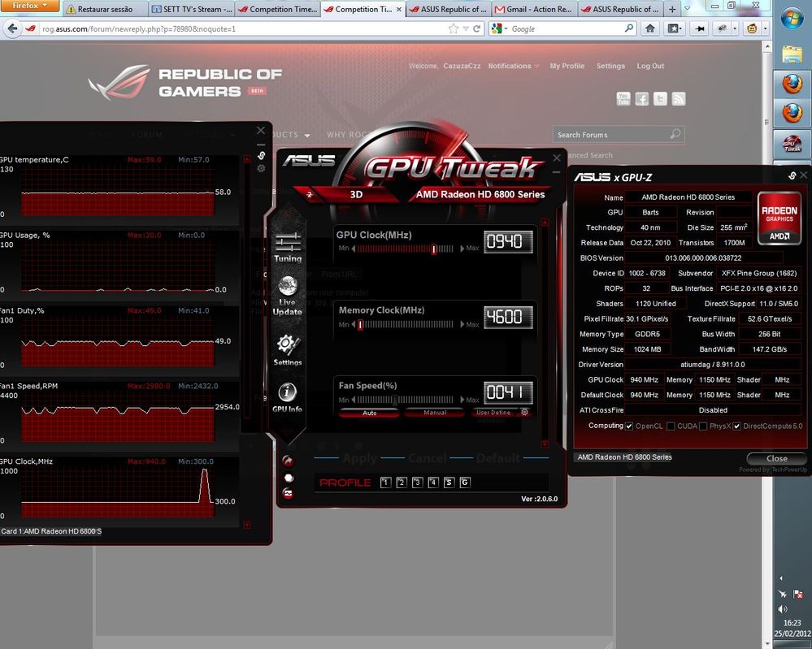Click Log Out on ROG forum
The image size is (812, 649).
point(650,66)
